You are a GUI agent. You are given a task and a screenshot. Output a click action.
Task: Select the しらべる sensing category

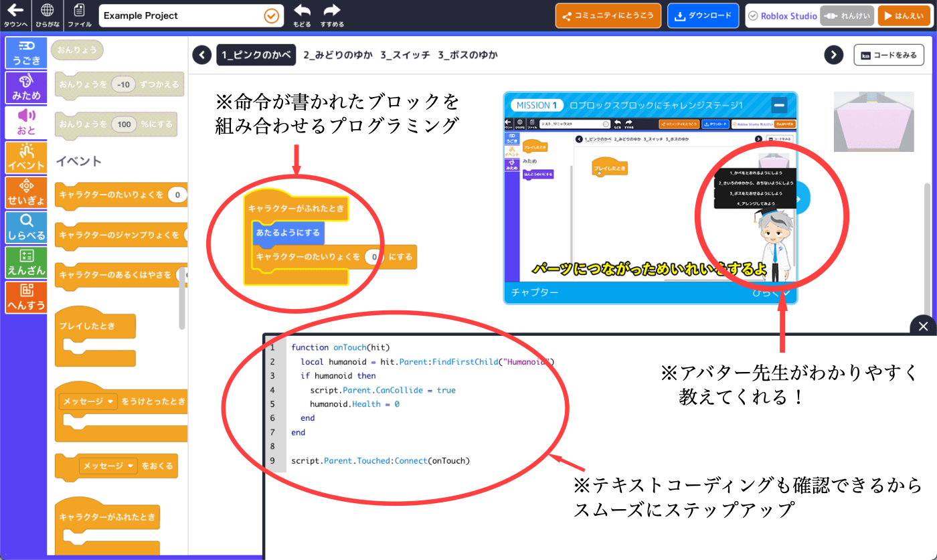point(26,227)
